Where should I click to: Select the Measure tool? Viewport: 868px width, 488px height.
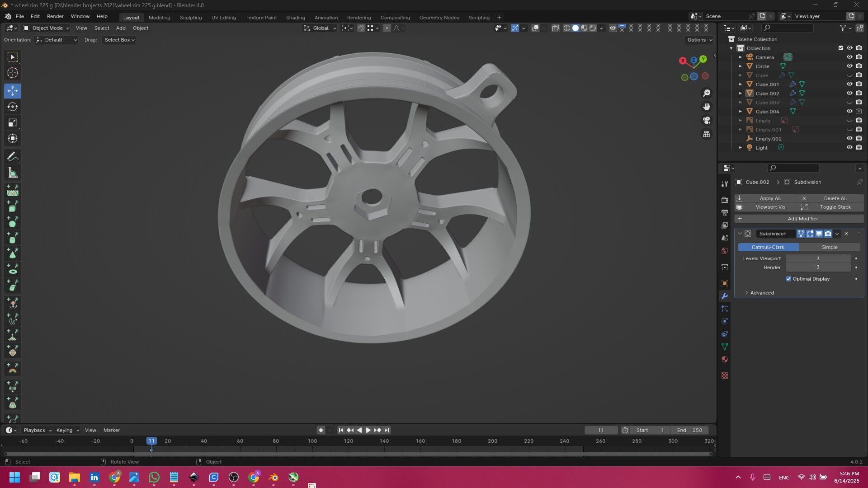[13, 173]
